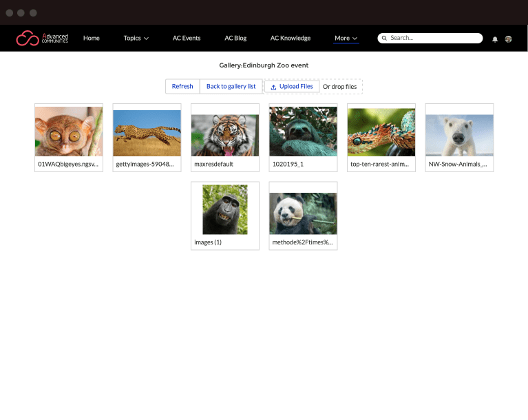
Task: Click the upload arrow icon
Action: point(273,87)
